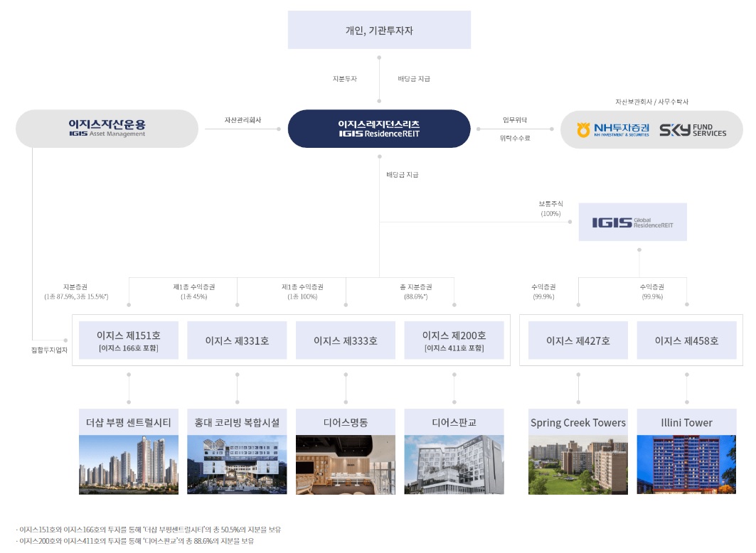Open the 더샵 부평 센트럴시티 building photo

point(129,465)
